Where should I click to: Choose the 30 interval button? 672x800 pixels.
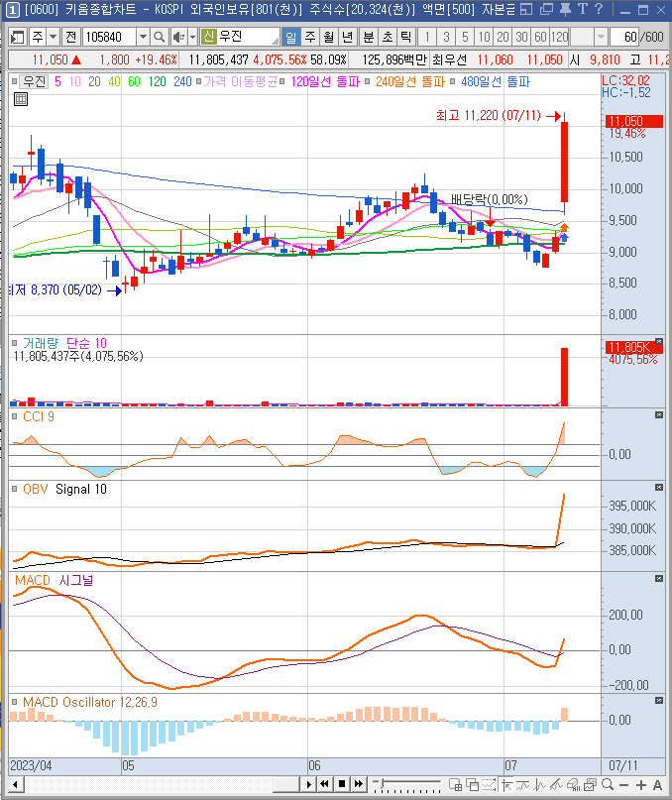click(521, 37)
